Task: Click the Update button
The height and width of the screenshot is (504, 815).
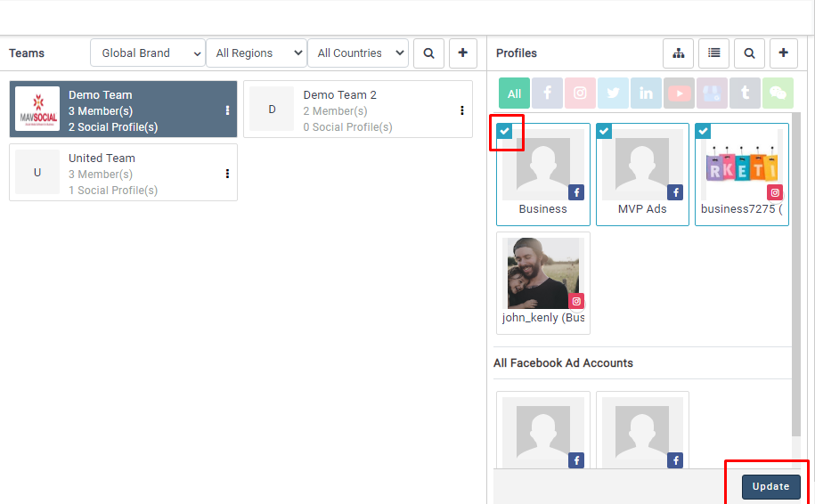Action: point(770,486)
